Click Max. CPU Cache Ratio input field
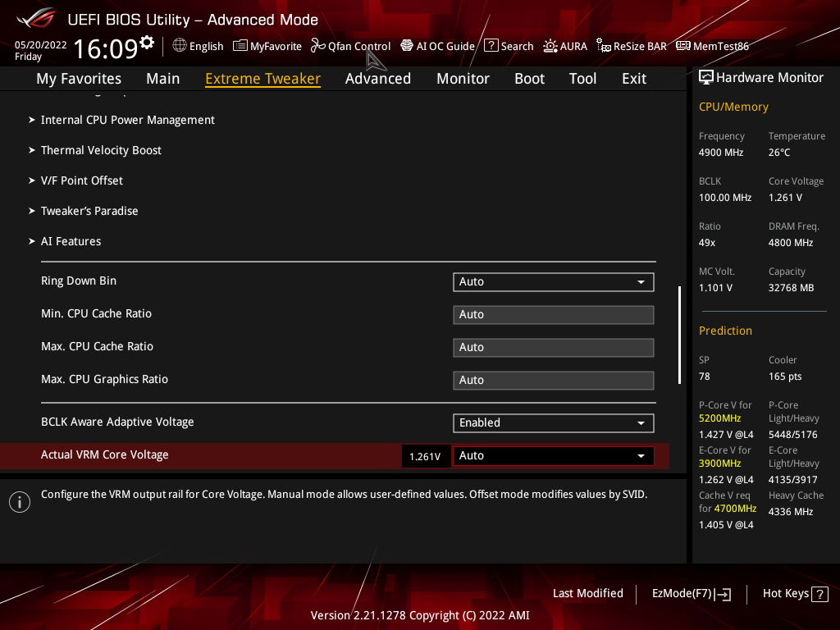Viewport: 840px width, 630px height. pyautogui.click(x=554, y=348)
